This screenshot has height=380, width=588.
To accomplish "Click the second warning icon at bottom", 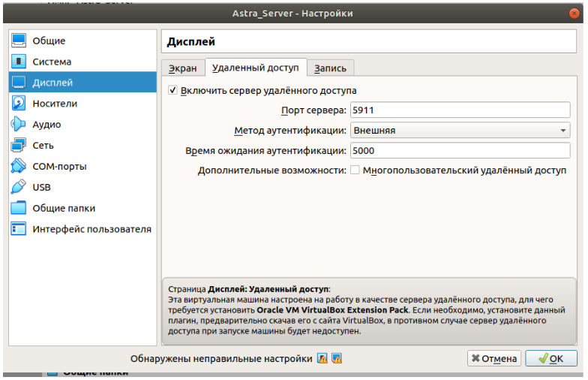I will click(337, 358).
